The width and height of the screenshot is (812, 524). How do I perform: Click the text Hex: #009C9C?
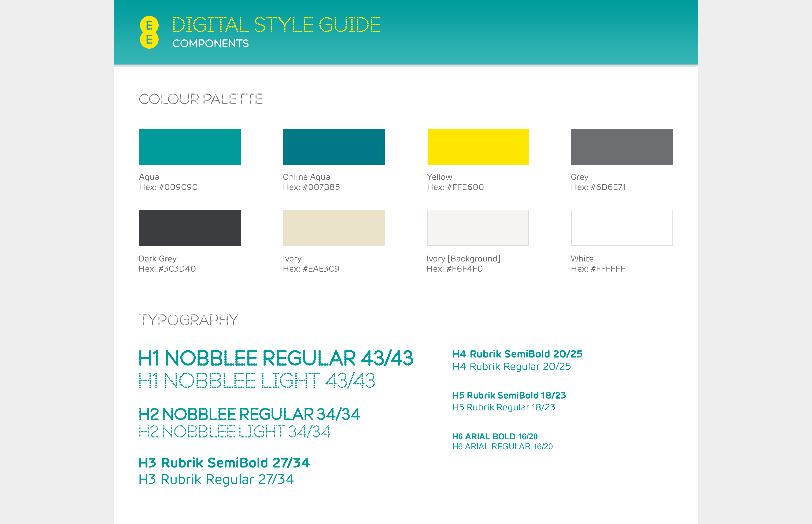click(x=168, y=187)
